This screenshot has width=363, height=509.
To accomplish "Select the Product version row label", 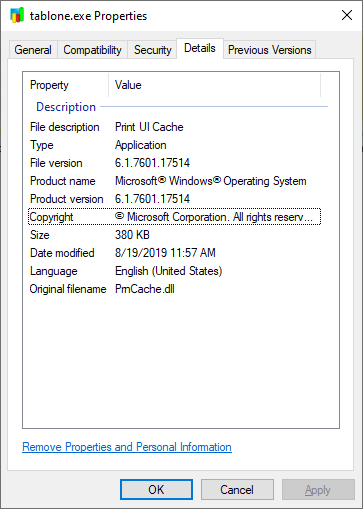I will coord(67,199).
